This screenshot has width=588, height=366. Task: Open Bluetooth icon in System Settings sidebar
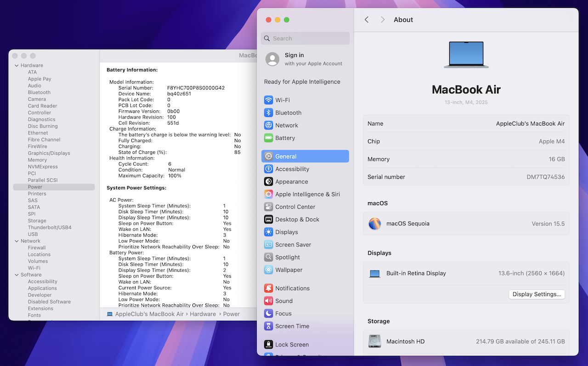point(269,113)
